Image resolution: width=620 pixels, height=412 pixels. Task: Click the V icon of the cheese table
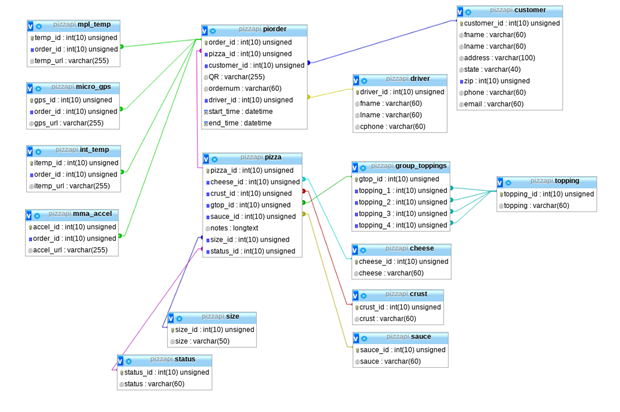point(355,250)
